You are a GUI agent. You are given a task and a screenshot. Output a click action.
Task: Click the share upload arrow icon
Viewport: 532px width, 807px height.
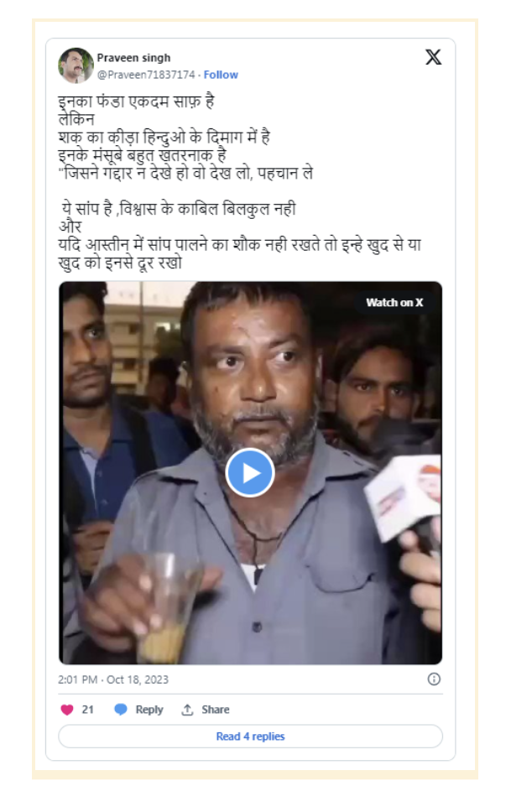click(x=187, y=710)
